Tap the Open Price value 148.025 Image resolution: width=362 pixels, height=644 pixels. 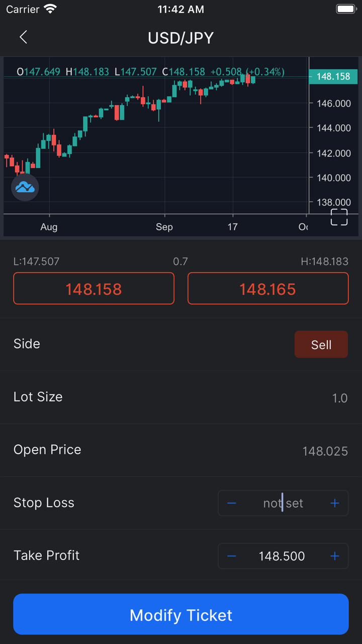[x=325, y=451]
